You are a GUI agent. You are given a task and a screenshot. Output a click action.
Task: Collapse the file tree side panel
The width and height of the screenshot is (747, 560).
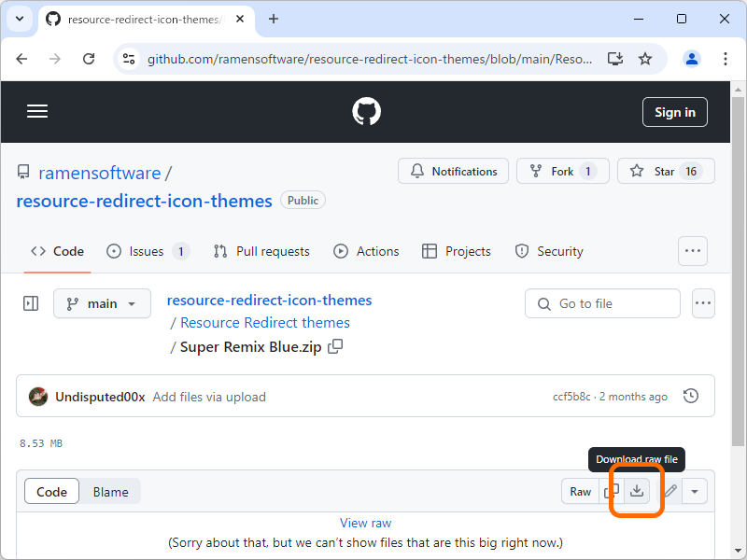(31, 303)
